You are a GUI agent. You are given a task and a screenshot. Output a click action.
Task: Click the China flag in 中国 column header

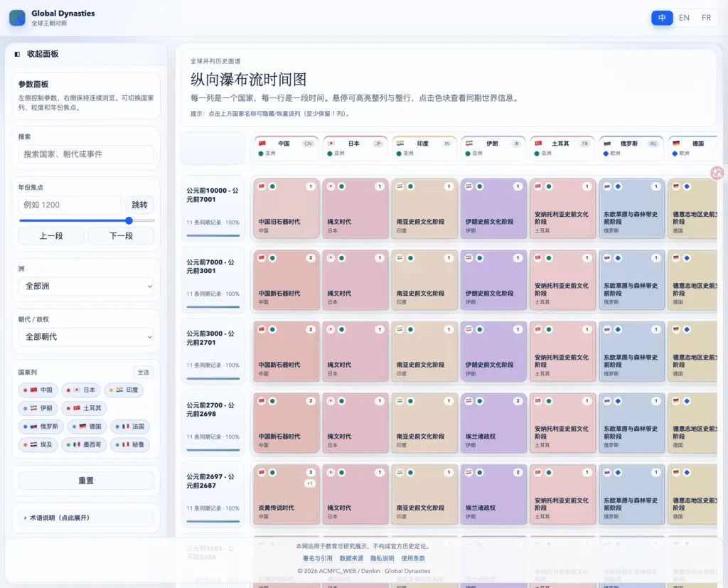coord(262,143)
